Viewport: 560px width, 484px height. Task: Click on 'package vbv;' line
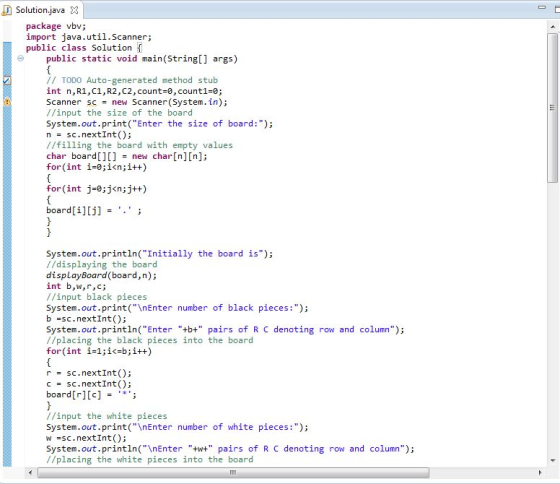point(56,26)
